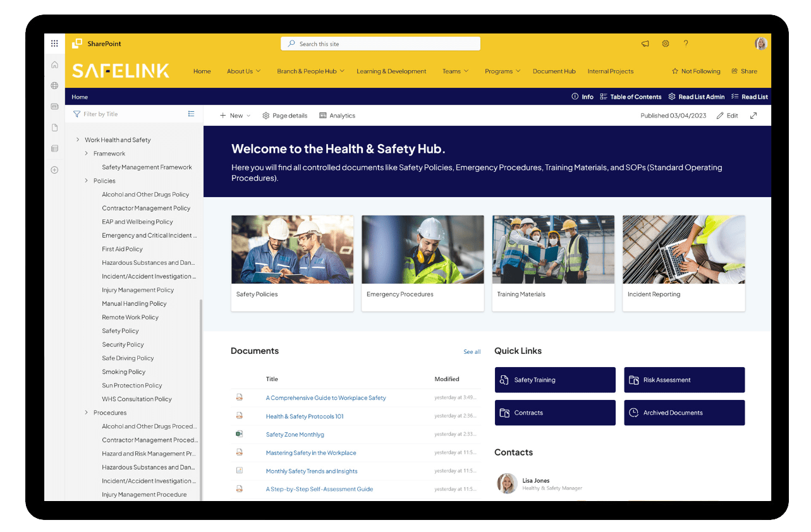Click the megaphone announcements icon
This screenshot has height=532, width=811.
coord(645,44)
